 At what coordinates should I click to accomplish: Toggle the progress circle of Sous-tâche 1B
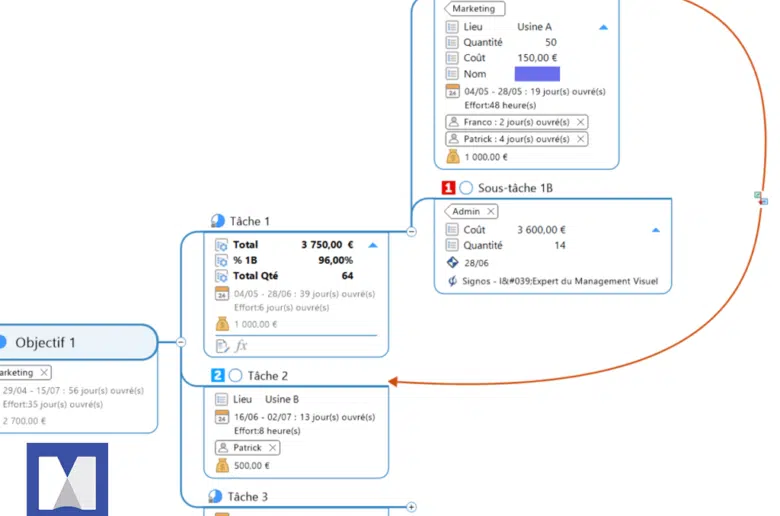466,187
